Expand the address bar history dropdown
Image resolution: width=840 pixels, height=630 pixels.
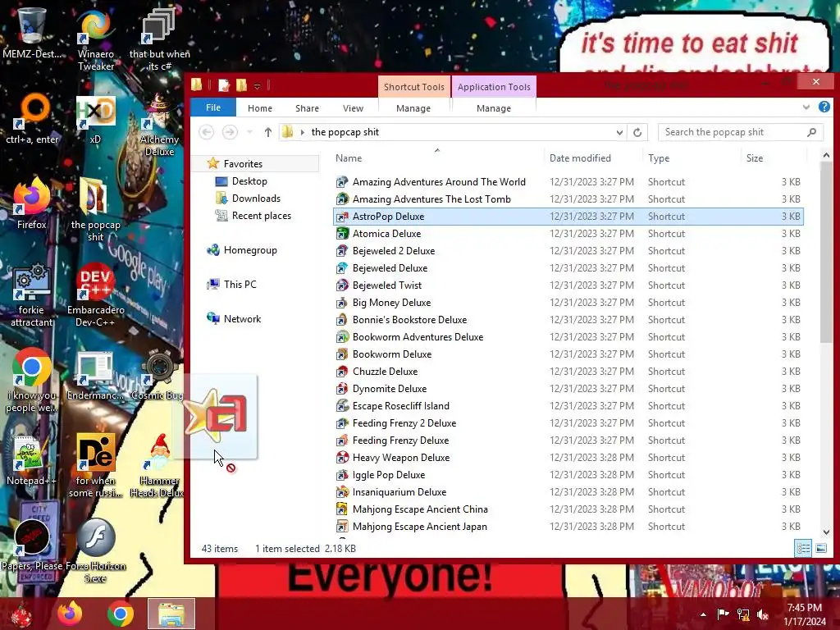coord(619,132)
